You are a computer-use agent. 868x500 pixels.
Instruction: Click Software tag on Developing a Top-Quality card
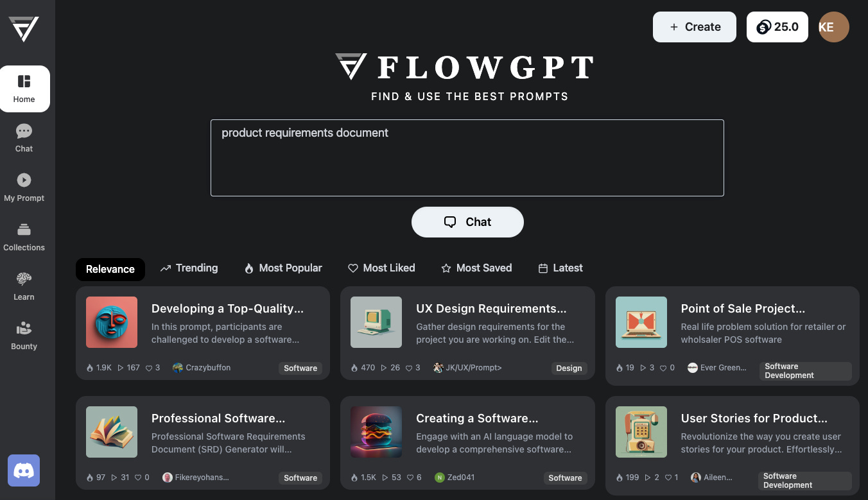pos(300,368)
